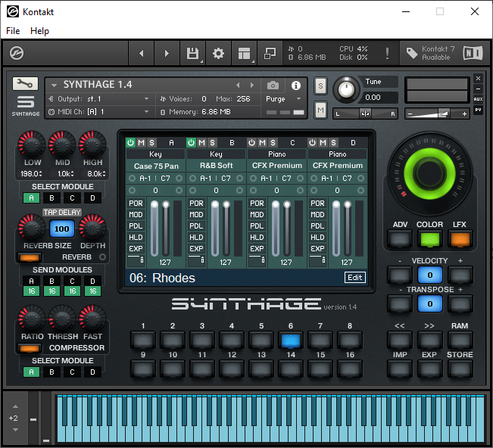
Task: Shift keyboard octave up arrow
Action: (x=15, y=406)
